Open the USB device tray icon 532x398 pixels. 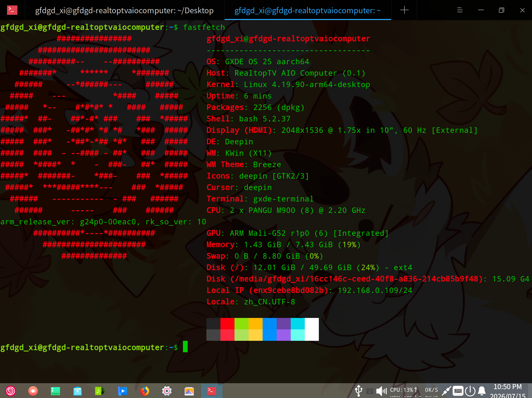pos(359,390)
